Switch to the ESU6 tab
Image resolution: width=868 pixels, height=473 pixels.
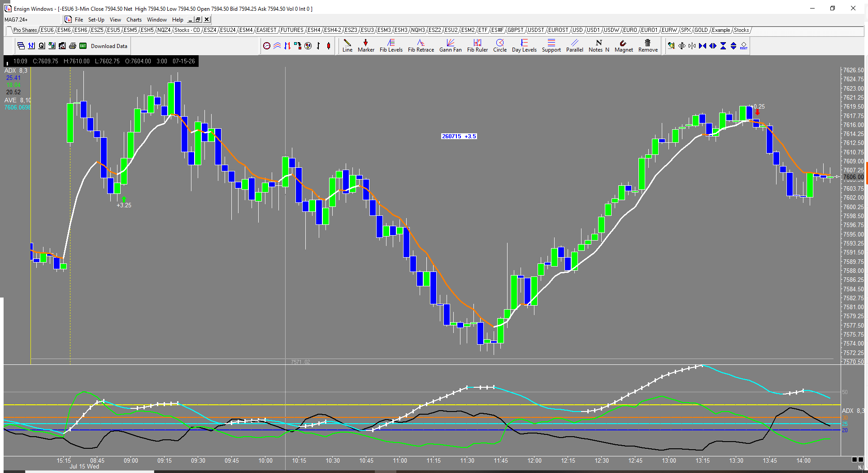(47, 30)
